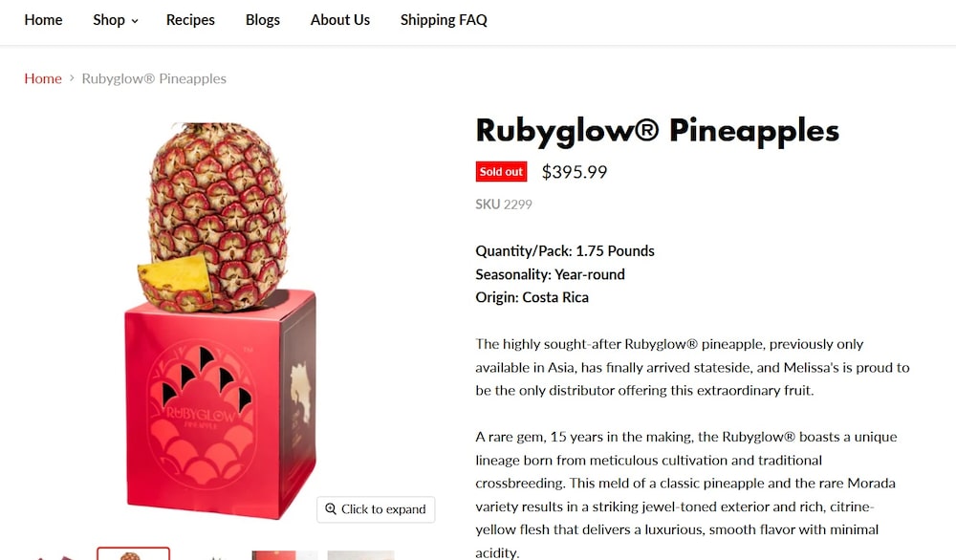The height and width of the screenshot is (560, 956).
Task: Open the Blogs page
Action: point(263,20)
